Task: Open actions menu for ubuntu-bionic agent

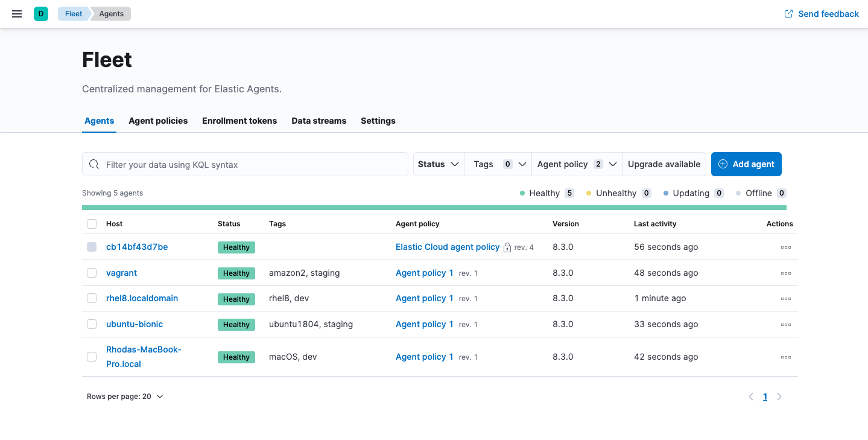Action: click(785, 325)
